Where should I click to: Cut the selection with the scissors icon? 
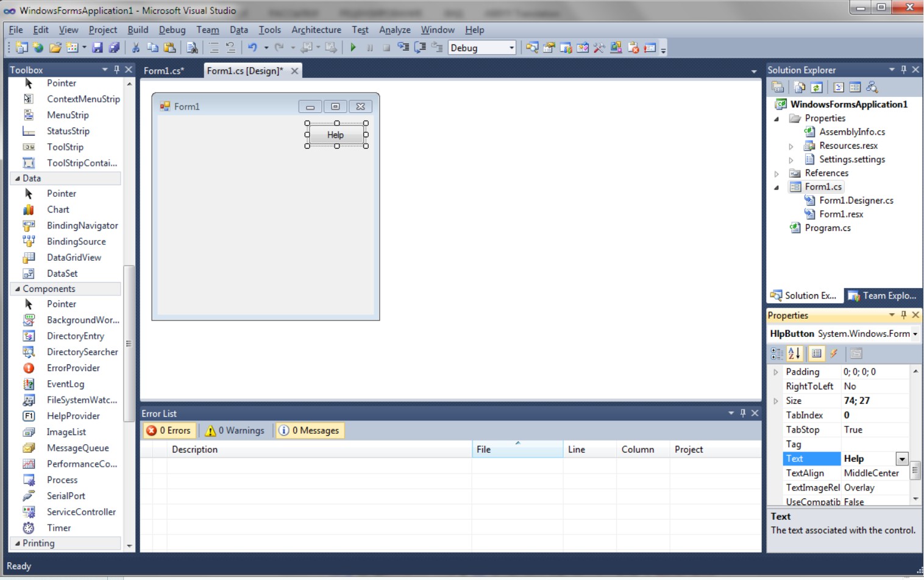(136, 48)
